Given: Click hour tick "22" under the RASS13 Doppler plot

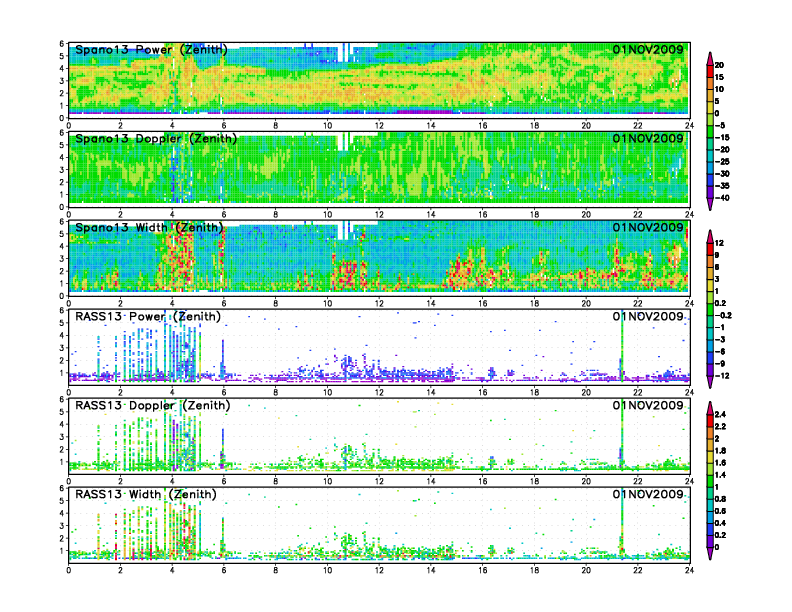Looking at the screenshot, I should point(637,481).
